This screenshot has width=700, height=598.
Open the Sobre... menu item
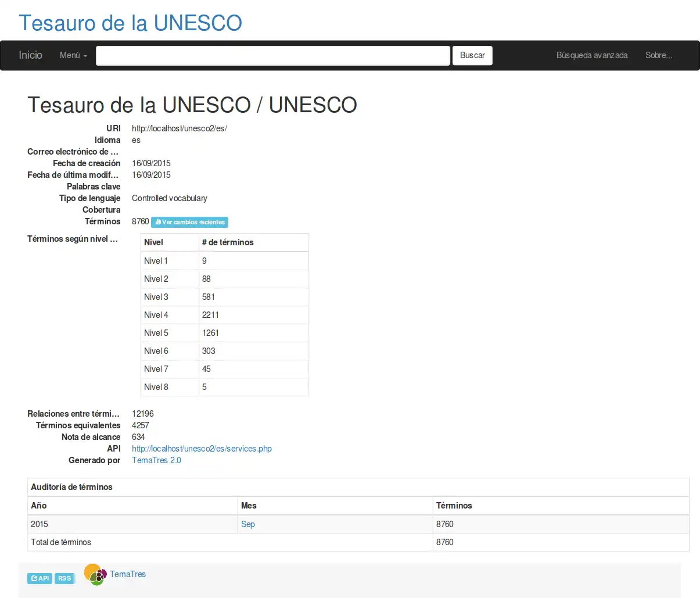point(659,55)
